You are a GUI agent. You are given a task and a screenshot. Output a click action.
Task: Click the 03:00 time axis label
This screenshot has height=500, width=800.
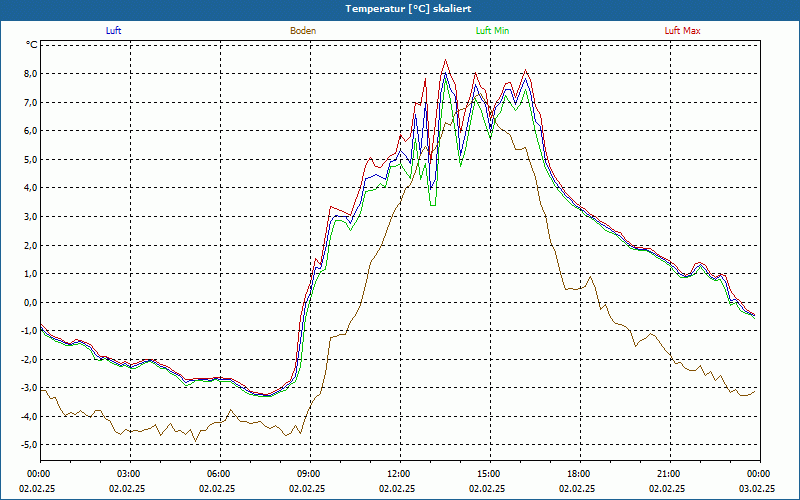[131, 473]
